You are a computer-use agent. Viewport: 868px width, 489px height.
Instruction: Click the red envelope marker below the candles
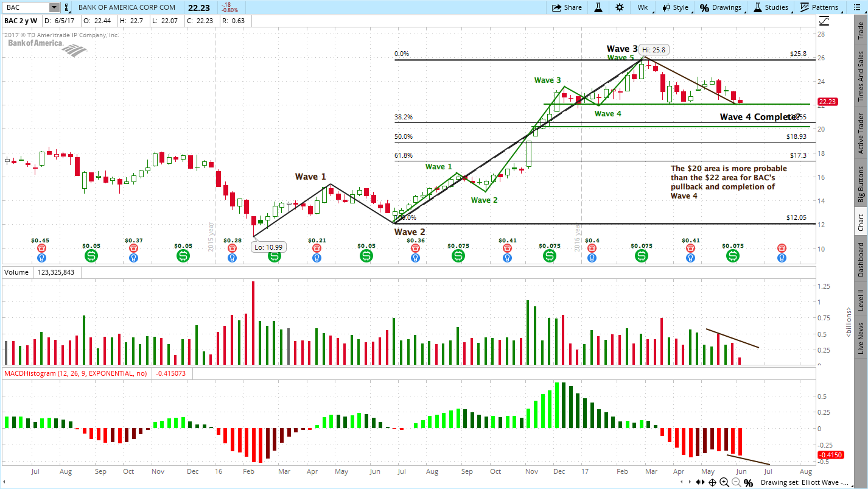click(41, 248)
